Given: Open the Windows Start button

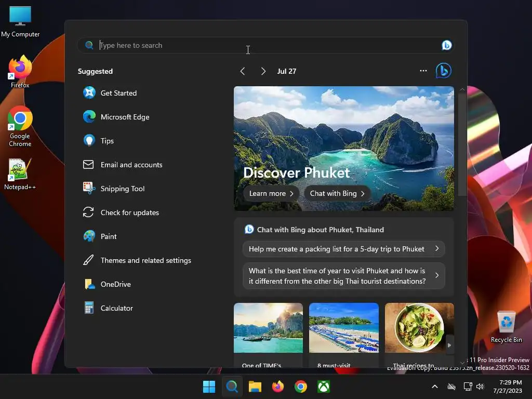Looking at the screenshot, I should tap(209, 387).
